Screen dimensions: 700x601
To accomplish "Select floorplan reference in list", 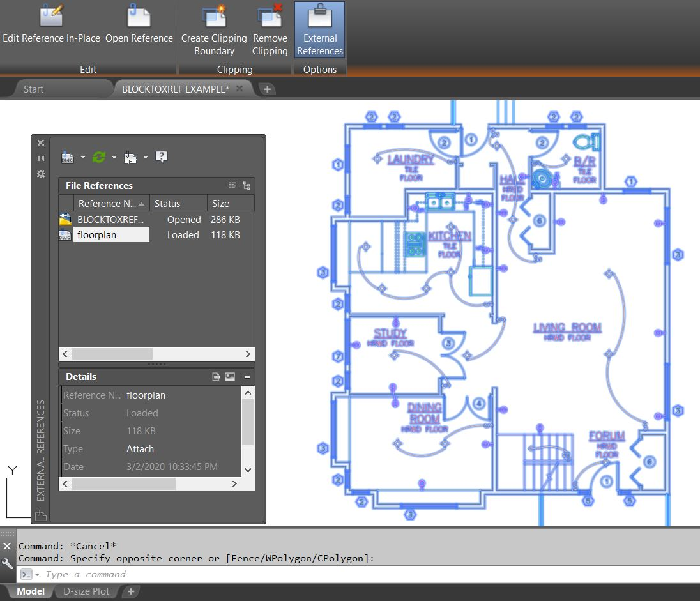I will [x=97, y=235].
